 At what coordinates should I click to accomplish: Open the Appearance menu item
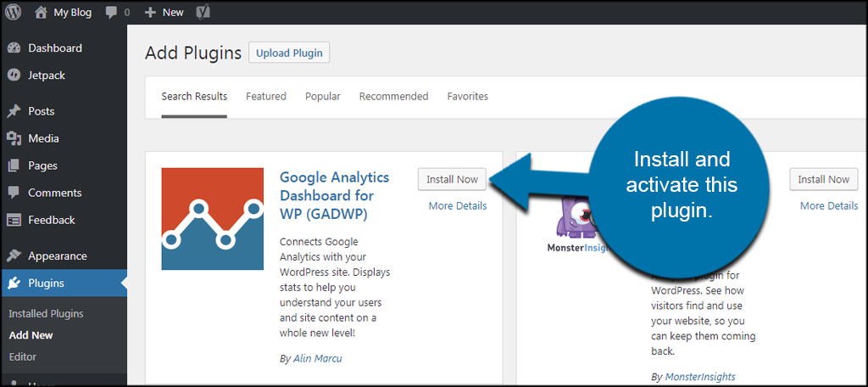coord(58,256)
